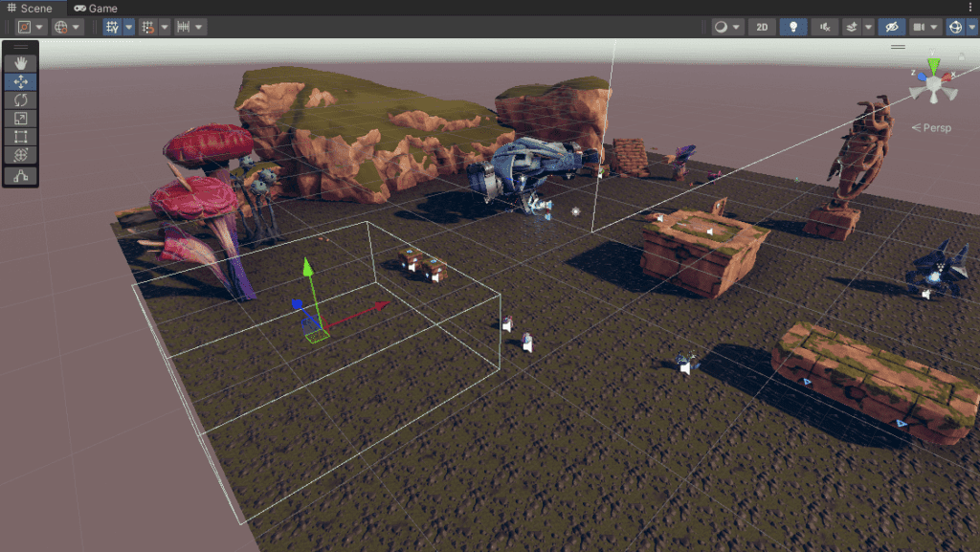980x552 pixels.
Task: Toggle scene audio mute
Action: pyautogui.click(x=825, y=26)
